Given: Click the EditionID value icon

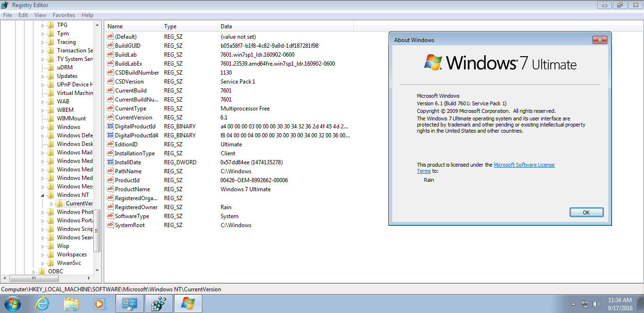Looking at the screenshot, I should click(x=110, y=144).
